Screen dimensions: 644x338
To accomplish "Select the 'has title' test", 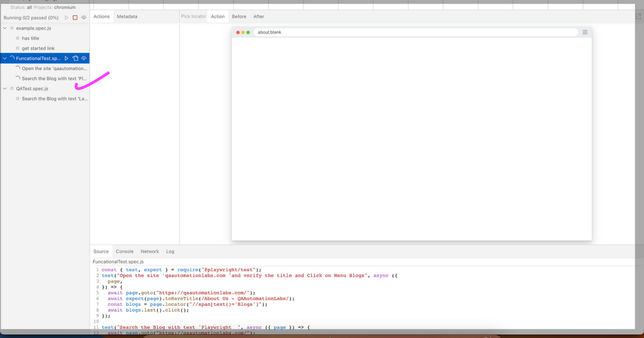I will click(x=30, y=38).
